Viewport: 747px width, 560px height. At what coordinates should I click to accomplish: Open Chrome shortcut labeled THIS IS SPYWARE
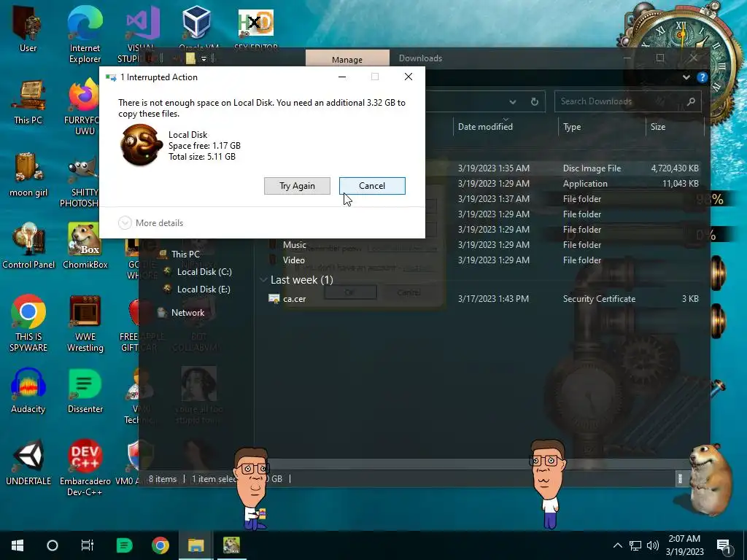click(x=28, y=324)
